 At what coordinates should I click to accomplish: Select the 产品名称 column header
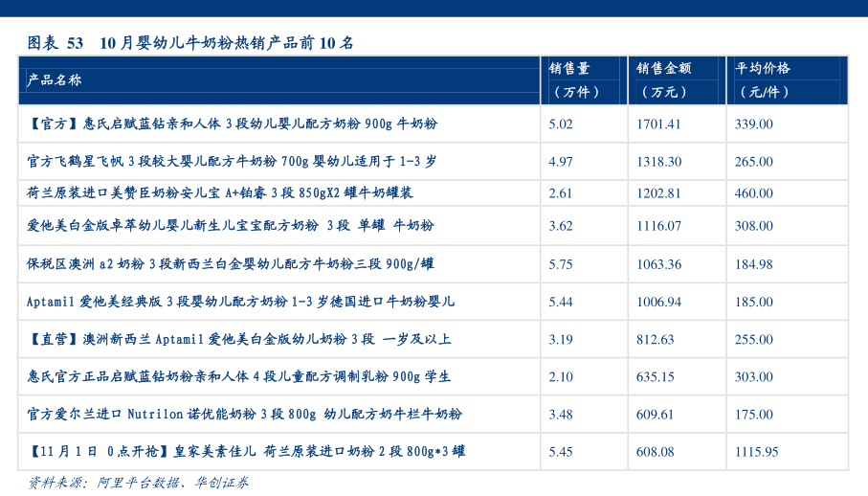[x=279, y=80]
